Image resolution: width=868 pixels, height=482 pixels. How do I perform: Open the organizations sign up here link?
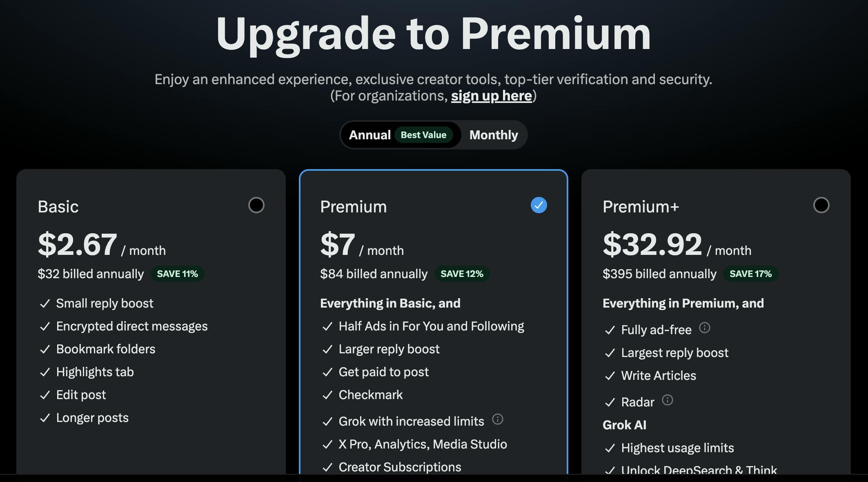[x=491, y=96]
